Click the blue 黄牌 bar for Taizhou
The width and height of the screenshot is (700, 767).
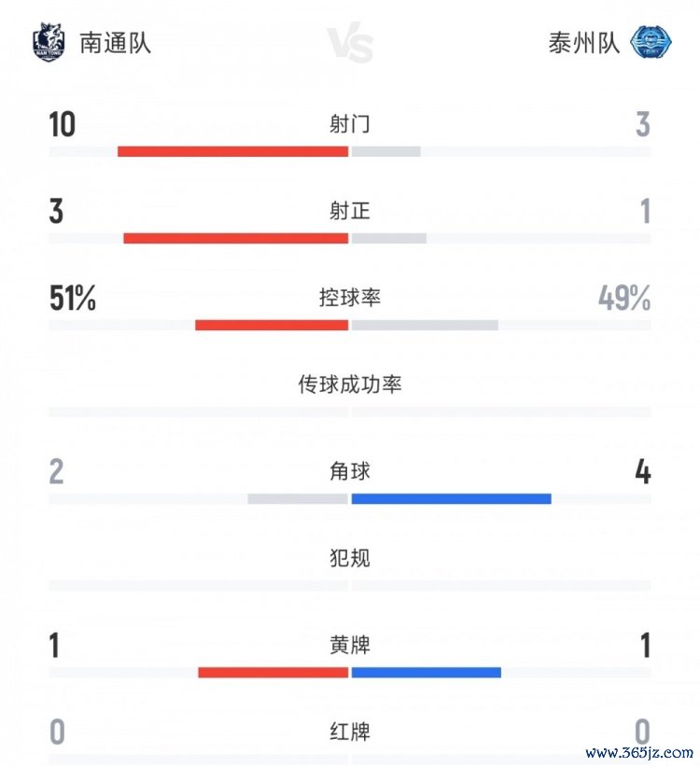click(x=426, y=672)
